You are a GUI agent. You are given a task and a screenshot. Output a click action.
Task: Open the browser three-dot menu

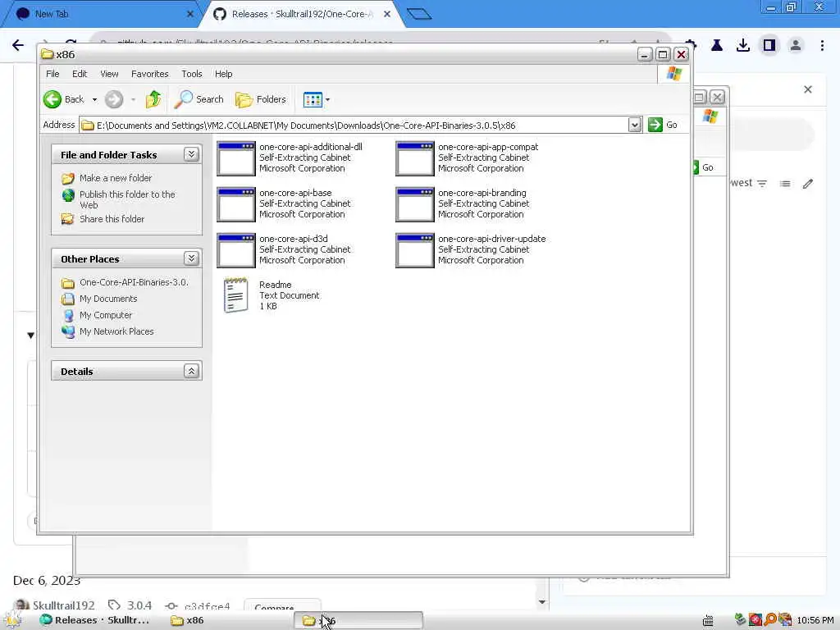tap(822, 46)
